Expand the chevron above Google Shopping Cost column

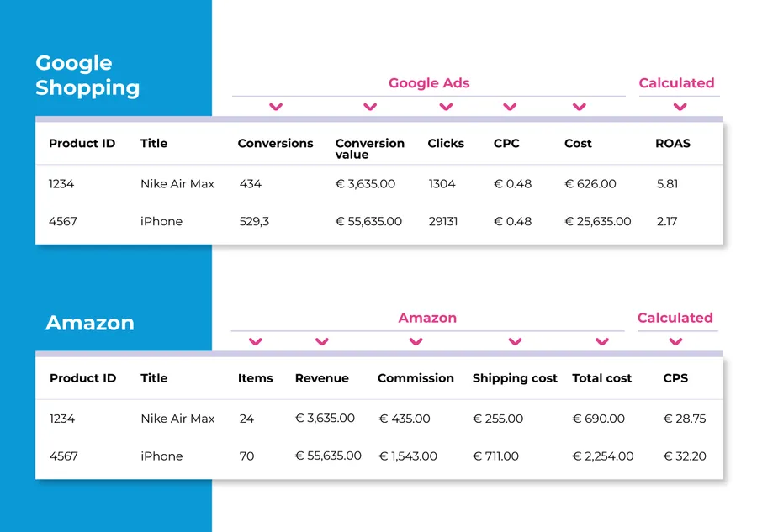click(x=579, y=107)
